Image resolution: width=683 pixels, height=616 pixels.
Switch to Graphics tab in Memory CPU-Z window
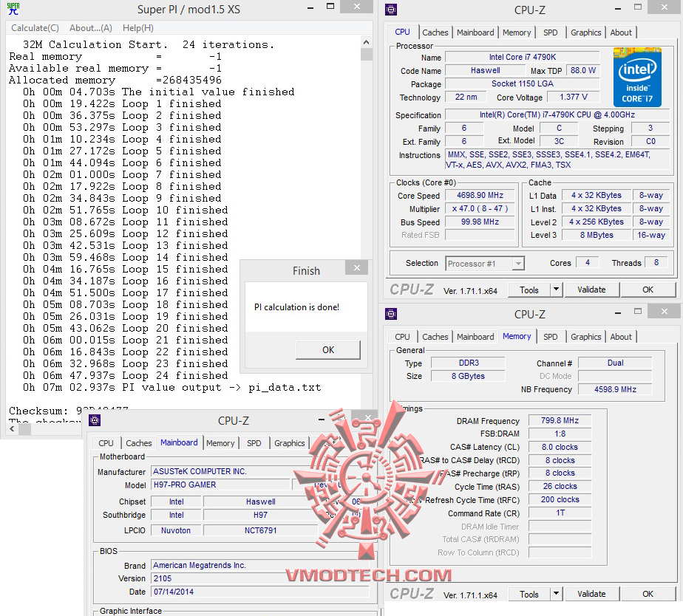point(585,337)
